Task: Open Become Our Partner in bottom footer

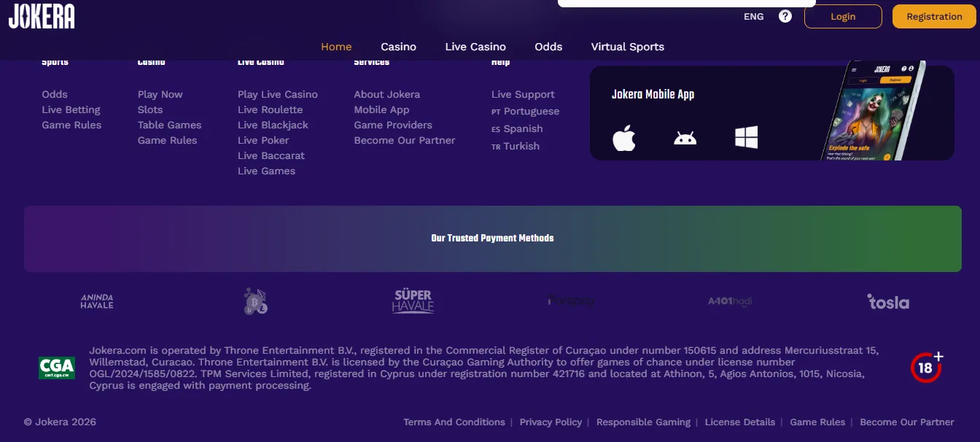Action: (x=907, y=422)
